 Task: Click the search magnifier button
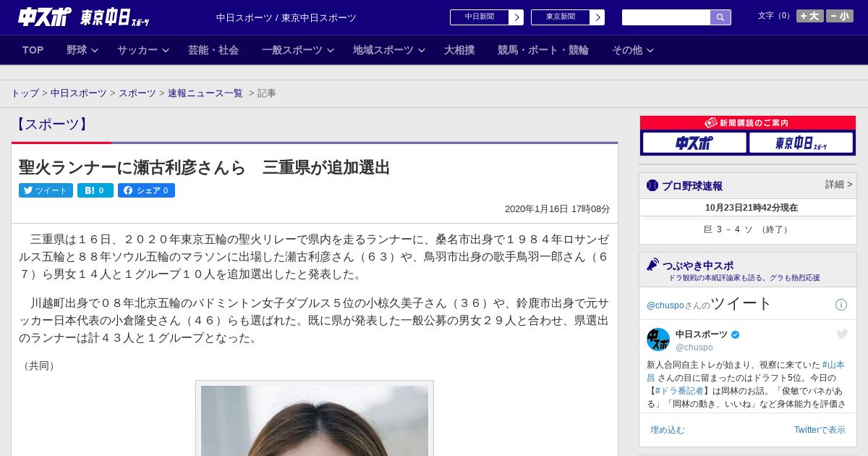(x=720, y=17)
